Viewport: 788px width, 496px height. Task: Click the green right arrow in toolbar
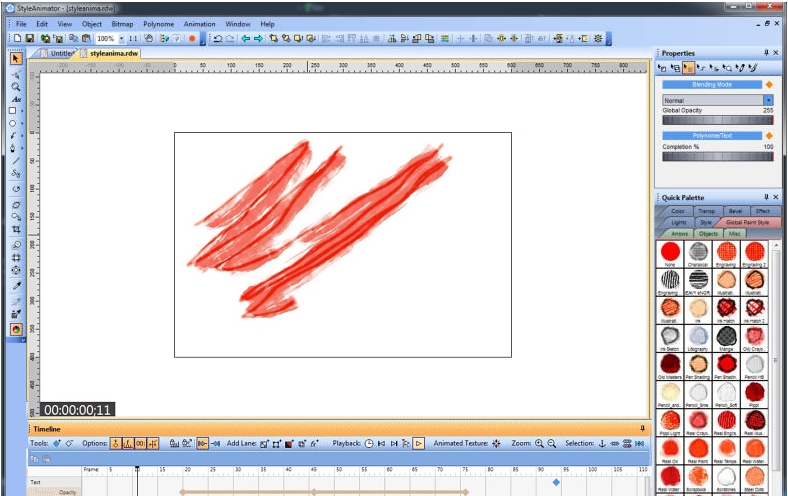coord(258,38)
